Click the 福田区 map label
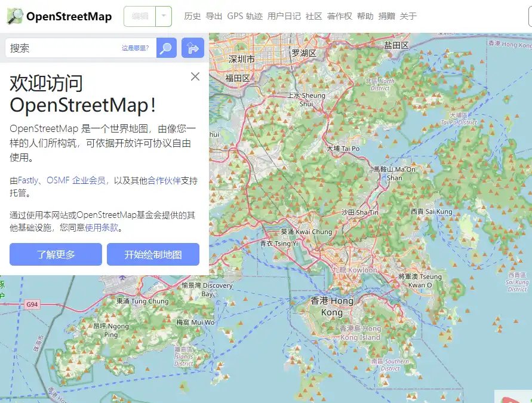 pyautogui.click(x=238, y=78)
